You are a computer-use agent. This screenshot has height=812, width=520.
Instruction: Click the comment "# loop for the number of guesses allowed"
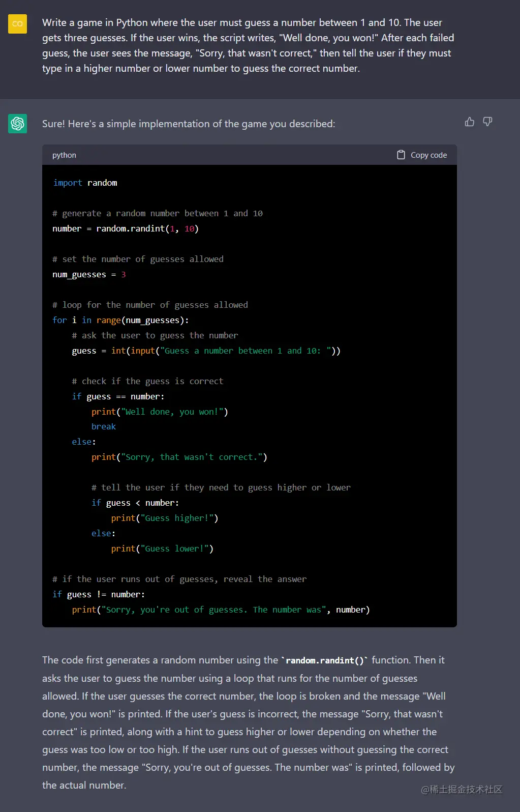coord(150,305)
